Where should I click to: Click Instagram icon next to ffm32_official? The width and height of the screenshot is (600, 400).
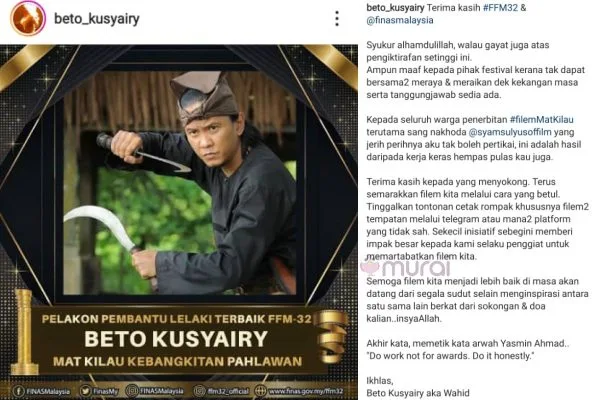[199, 391]
